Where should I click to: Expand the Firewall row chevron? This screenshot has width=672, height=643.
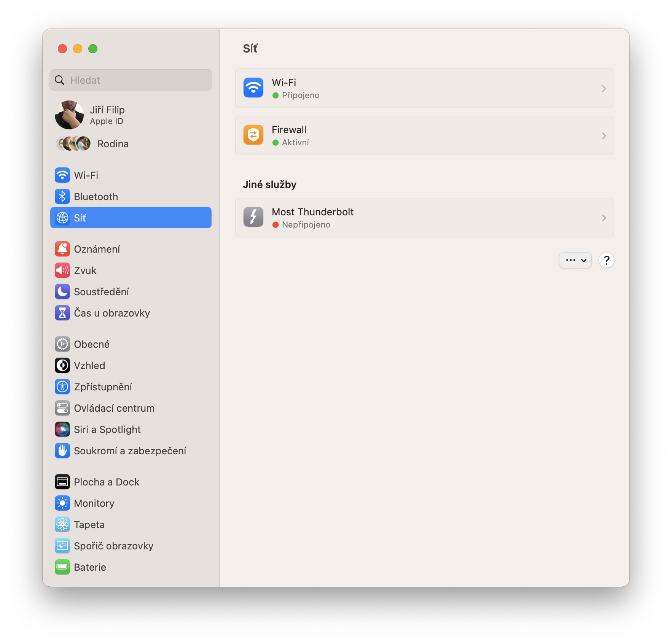pyautogui.click(x=604, y=135)
